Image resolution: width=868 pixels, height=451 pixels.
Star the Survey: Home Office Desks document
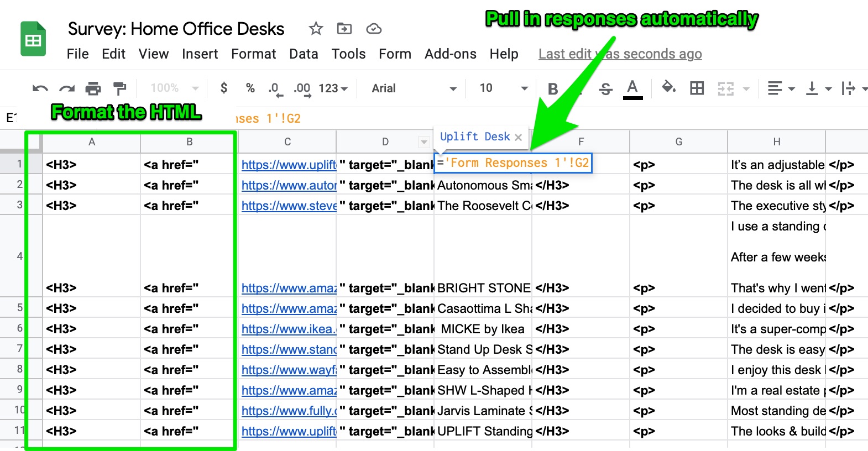click(x=316, y=28)
